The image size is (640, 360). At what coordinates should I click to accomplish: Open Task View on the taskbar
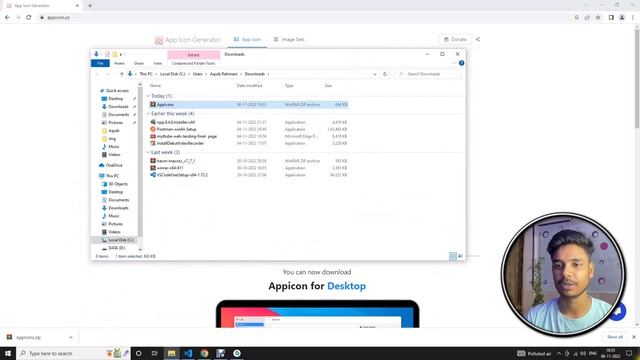[155, 353]
